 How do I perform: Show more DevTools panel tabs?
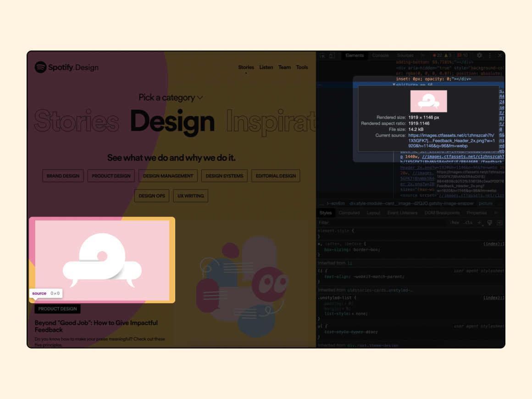(423, 55)
